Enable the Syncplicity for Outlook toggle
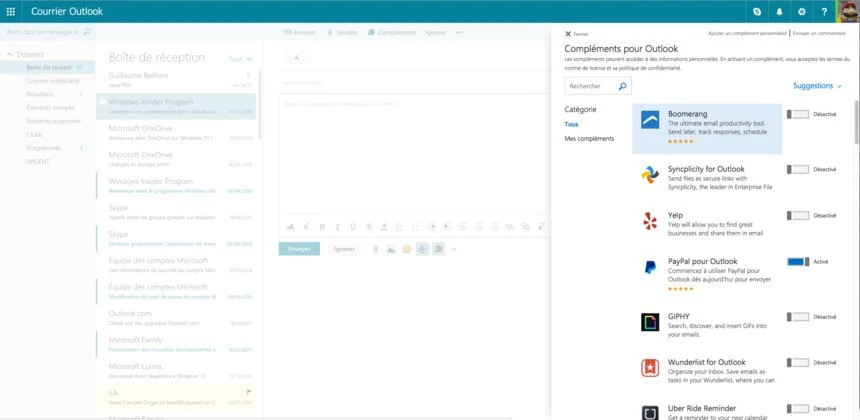The height and width of the screenshot is (420, 860). click(798, 169)
